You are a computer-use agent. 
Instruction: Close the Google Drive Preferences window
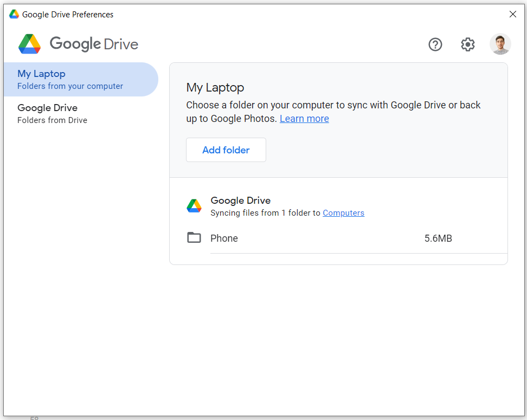[x=512, y=14]
